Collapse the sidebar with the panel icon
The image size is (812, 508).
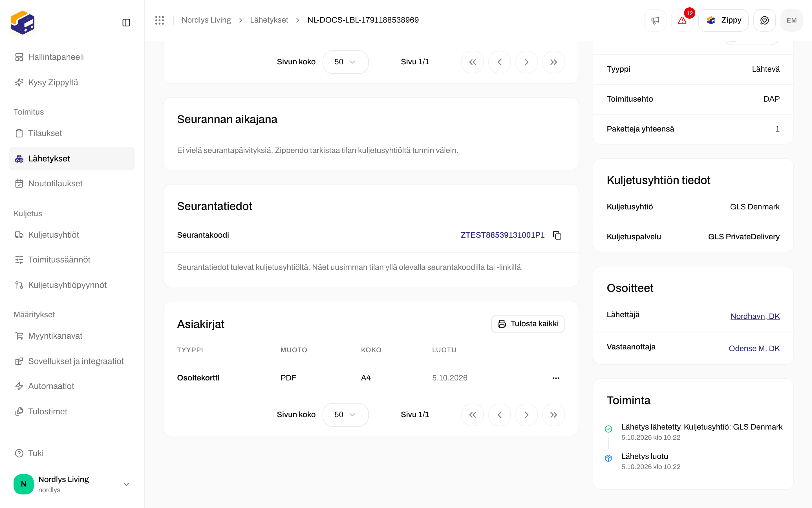pyautogui.click(x=126, y=23)
